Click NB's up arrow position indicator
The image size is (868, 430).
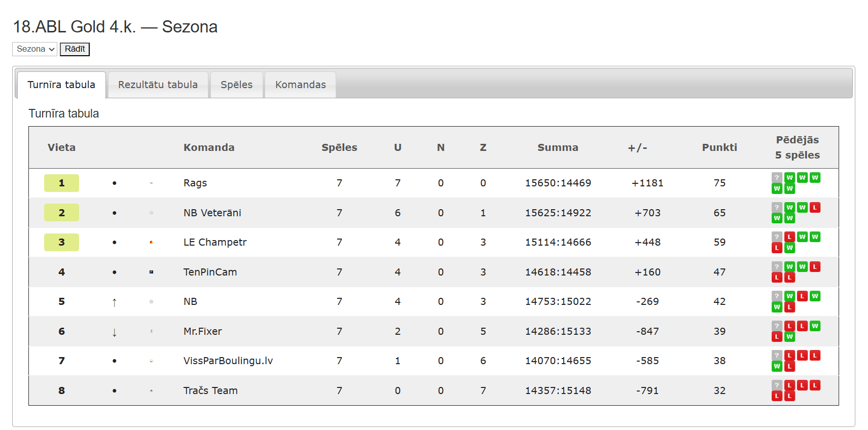click(114, 302)
